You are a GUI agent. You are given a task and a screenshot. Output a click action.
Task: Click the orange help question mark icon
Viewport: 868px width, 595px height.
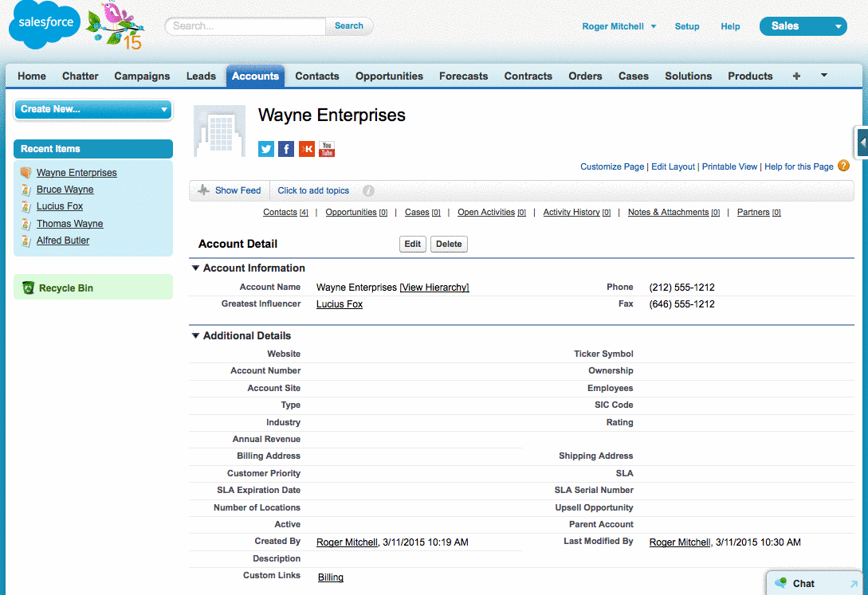(843, 166)
